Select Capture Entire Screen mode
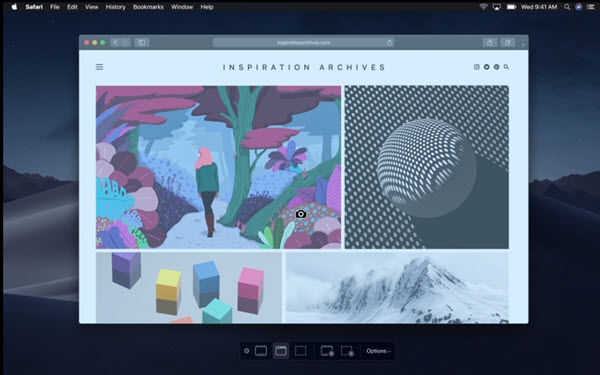The width and height of the screenshot is (600, 375). tap(261, 351)
